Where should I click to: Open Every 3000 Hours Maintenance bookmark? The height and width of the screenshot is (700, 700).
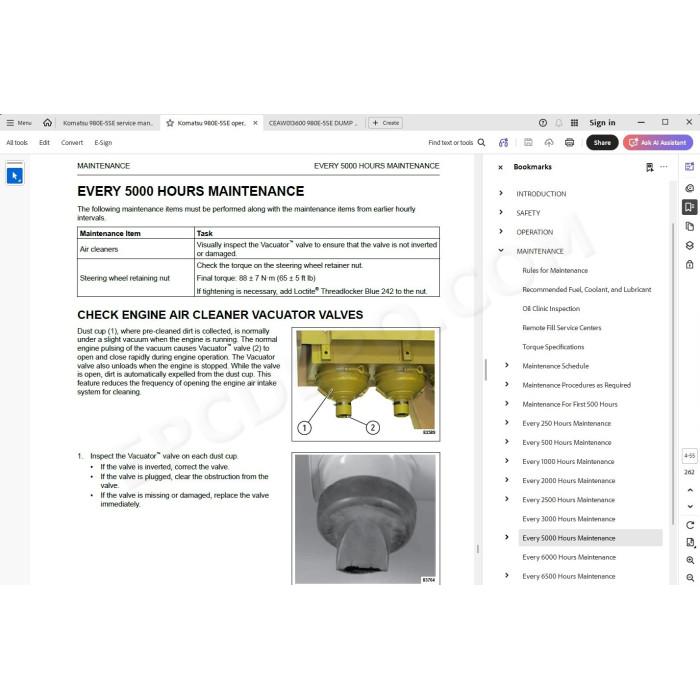click(569, 519)
